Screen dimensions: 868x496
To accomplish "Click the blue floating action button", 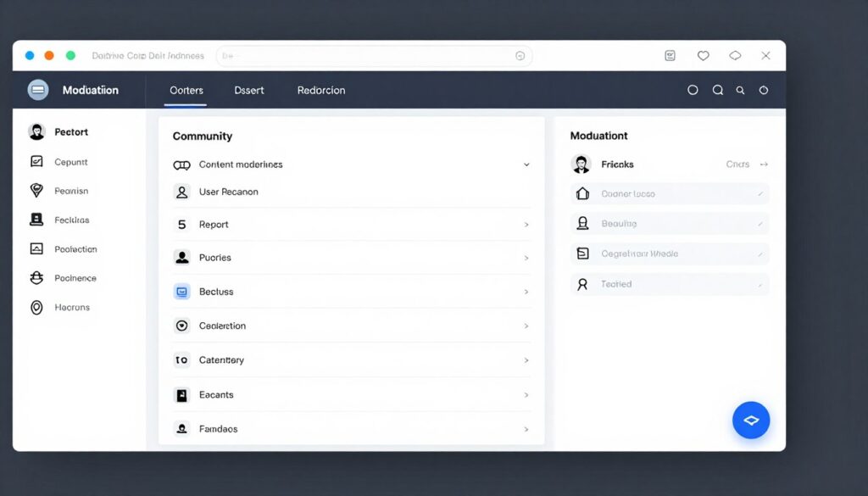I will pyautogui.click(x=751, y=421).
